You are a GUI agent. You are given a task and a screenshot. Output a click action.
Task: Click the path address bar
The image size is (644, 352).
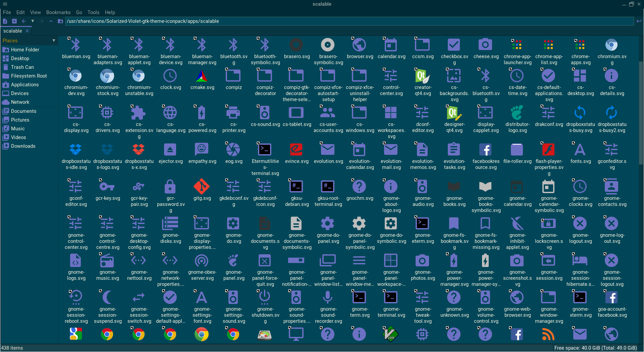tap(349, 21)
